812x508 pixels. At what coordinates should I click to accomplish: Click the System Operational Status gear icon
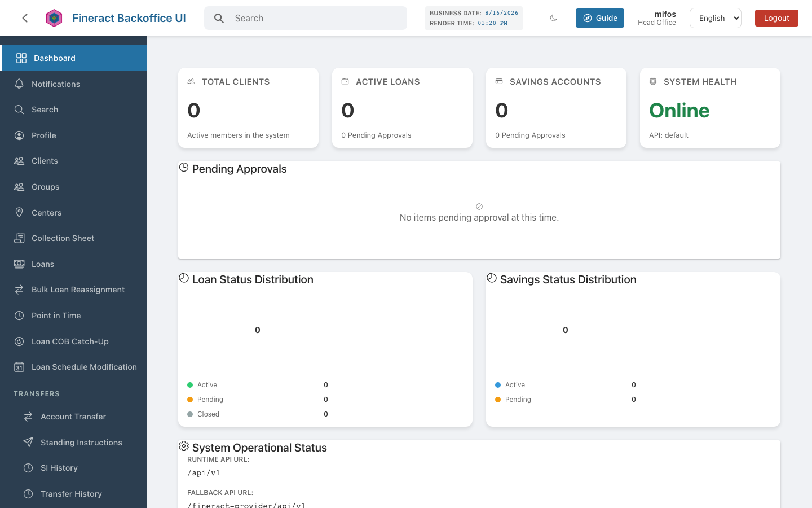pos(184,446)
